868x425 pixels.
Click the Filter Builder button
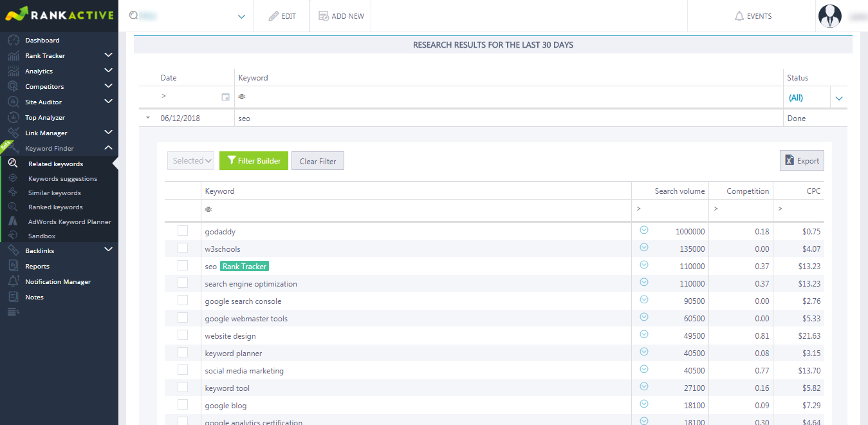tap(254, 161)
